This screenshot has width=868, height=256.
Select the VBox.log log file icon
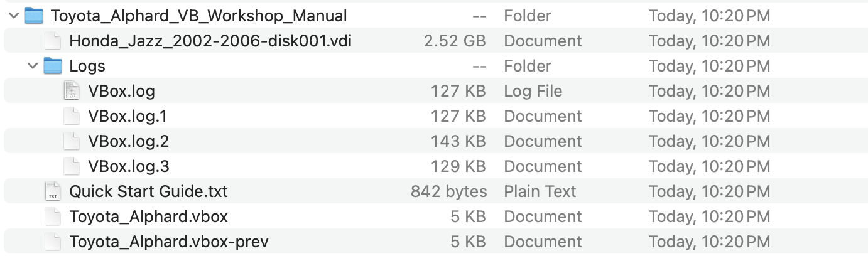coord(72,91)
